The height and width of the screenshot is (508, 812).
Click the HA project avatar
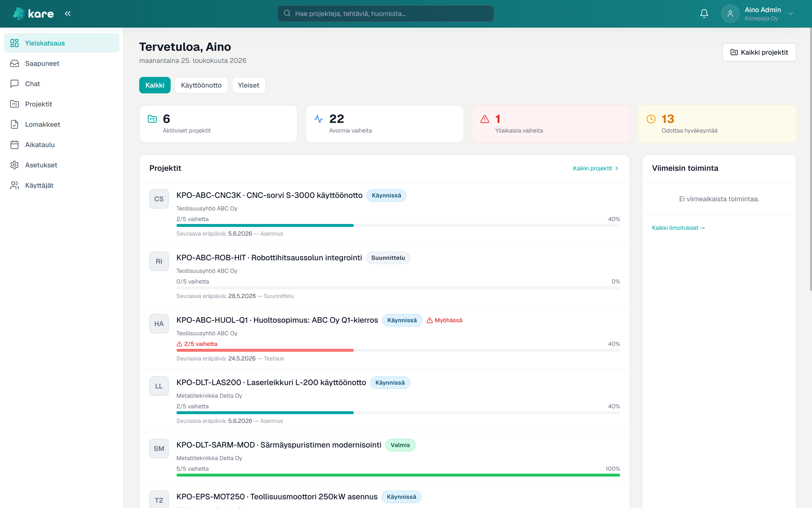point(159,324)
